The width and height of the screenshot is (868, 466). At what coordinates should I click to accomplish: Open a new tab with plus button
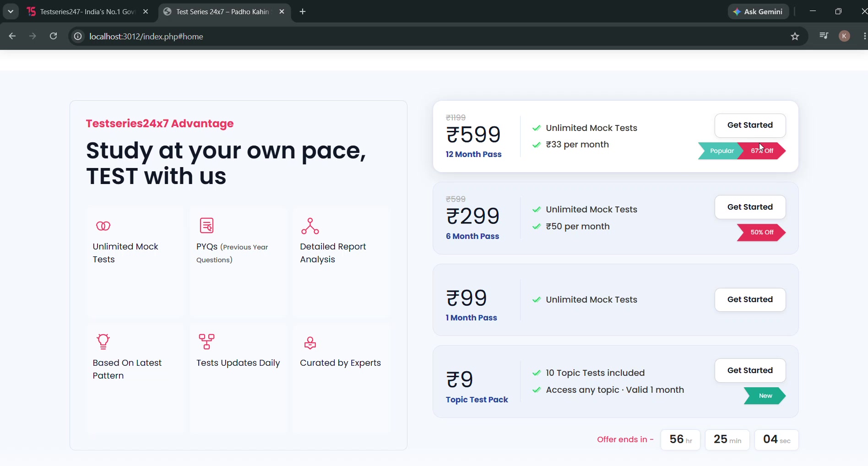[303, 11]
